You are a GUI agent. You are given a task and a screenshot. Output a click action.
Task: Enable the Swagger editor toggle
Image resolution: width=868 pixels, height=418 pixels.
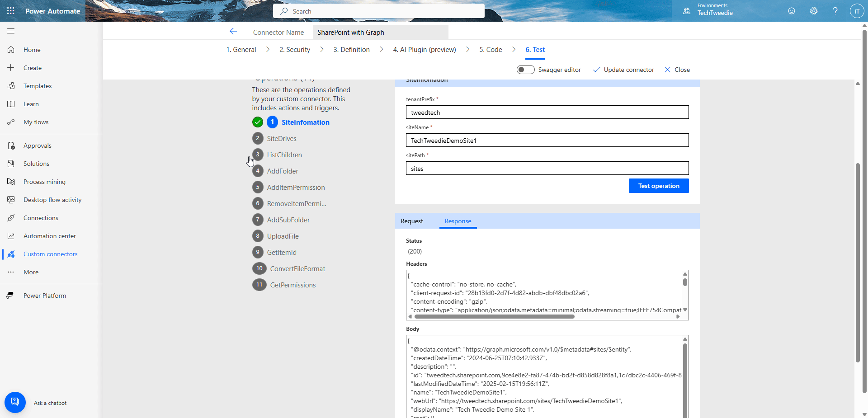click(525, 70)
